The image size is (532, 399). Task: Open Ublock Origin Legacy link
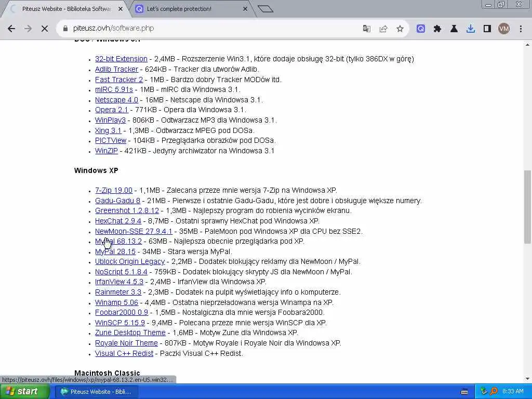pyautogui.click(x=130, y=262)
